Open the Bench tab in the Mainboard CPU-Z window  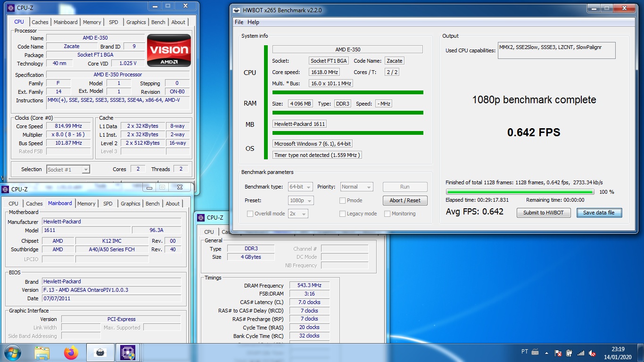coord(153,204)
